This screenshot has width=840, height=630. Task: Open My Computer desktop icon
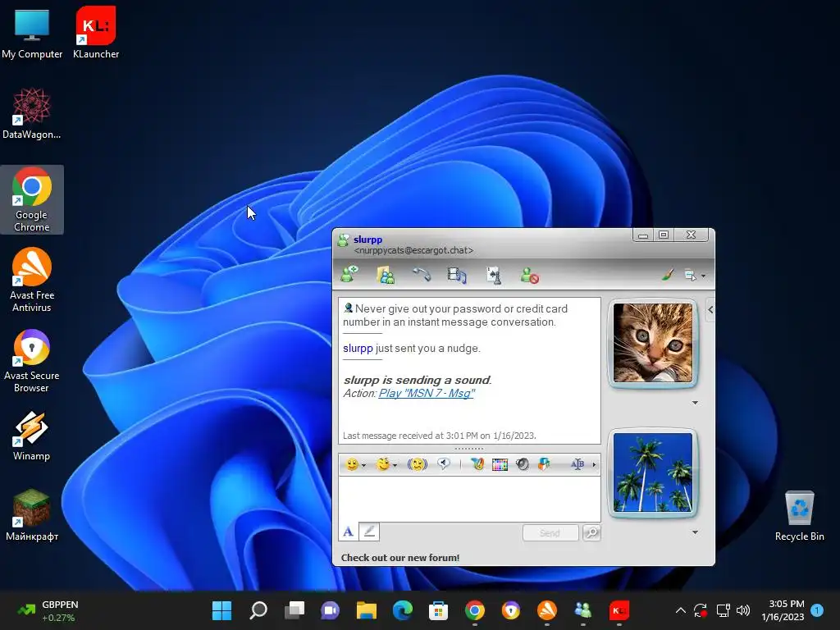[x=32, y=32]
